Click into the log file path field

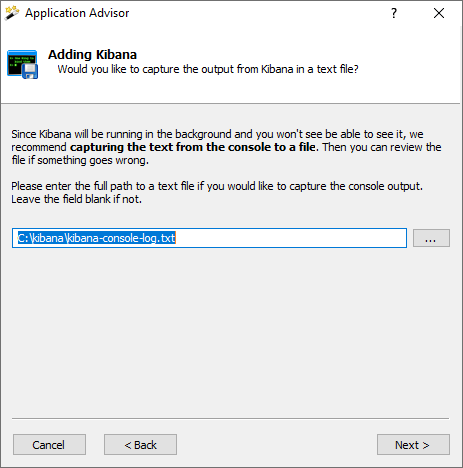click(209, 238)
